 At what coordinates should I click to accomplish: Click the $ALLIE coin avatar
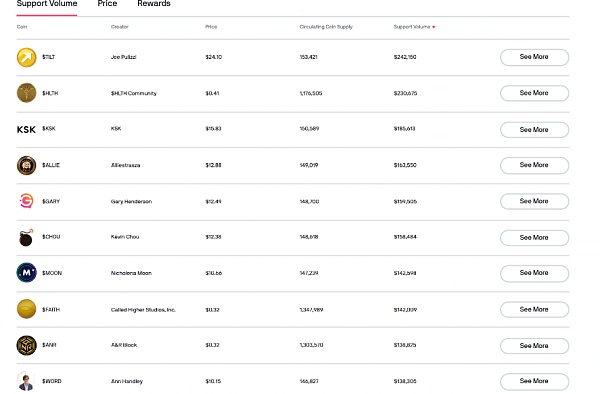point(26,165)
